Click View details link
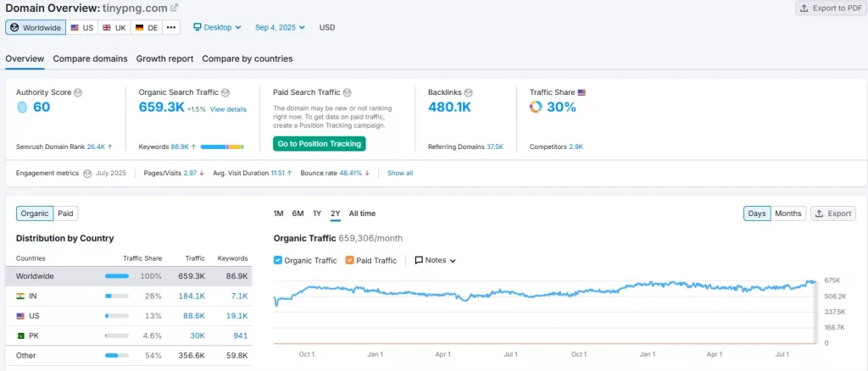 point(228,109)
